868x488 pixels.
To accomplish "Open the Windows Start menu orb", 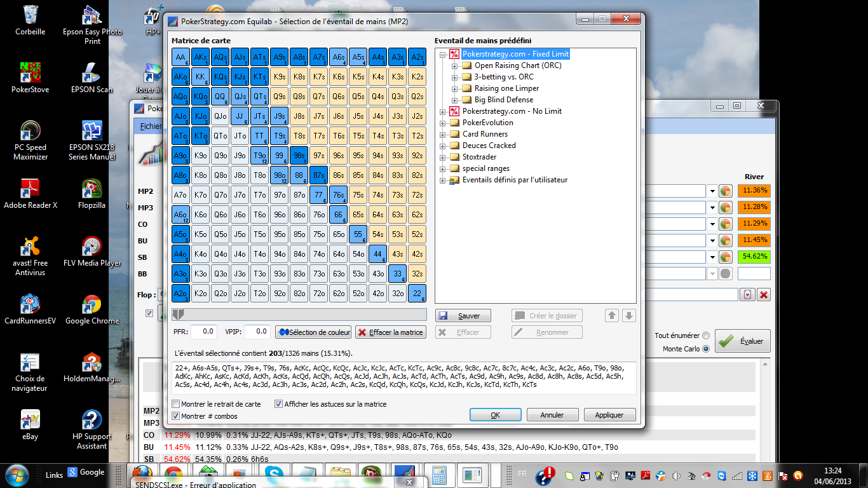I will click(17, 474).
